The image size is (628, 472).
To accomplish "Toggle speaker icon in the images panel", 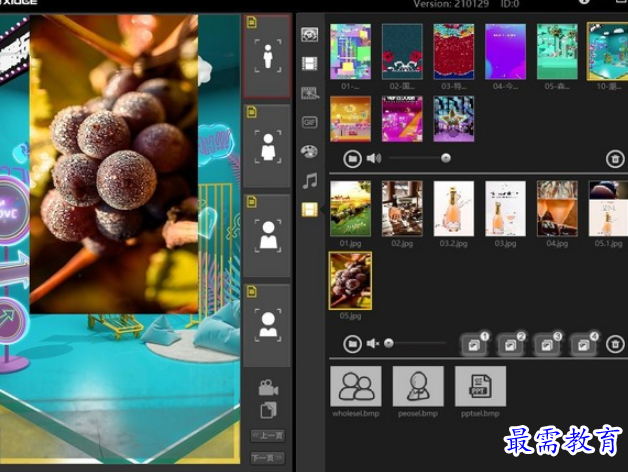I will (x=374, y=344).
